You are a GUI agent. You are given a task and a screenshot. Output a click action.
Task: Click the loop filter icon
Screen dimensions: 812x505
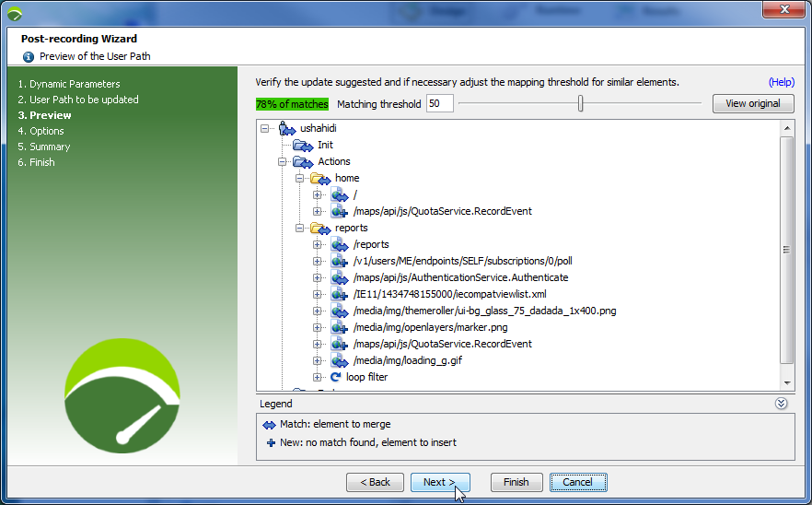[x=337, y=377]
